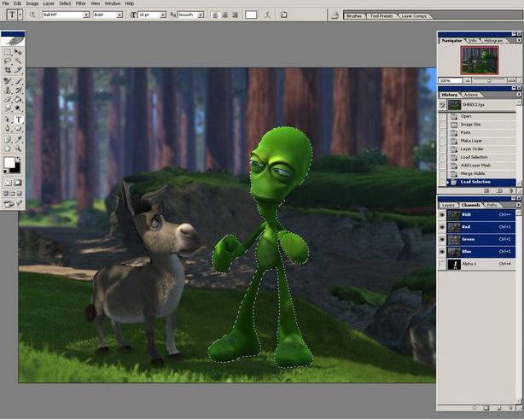524x420 pixels.
Task: Select the Pen tool
Action: coord(8,128)
